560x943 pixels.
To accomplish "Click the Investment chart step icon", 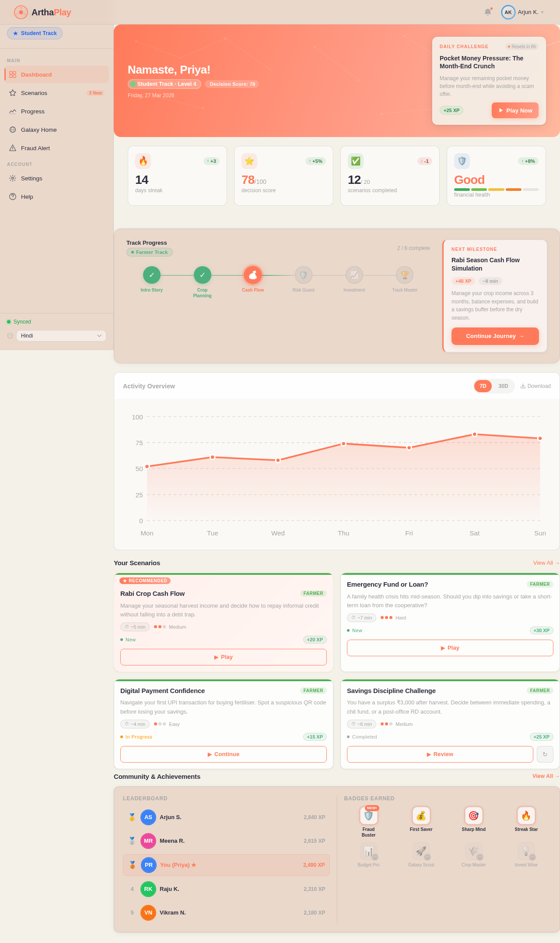I will (x=354, y=275).
